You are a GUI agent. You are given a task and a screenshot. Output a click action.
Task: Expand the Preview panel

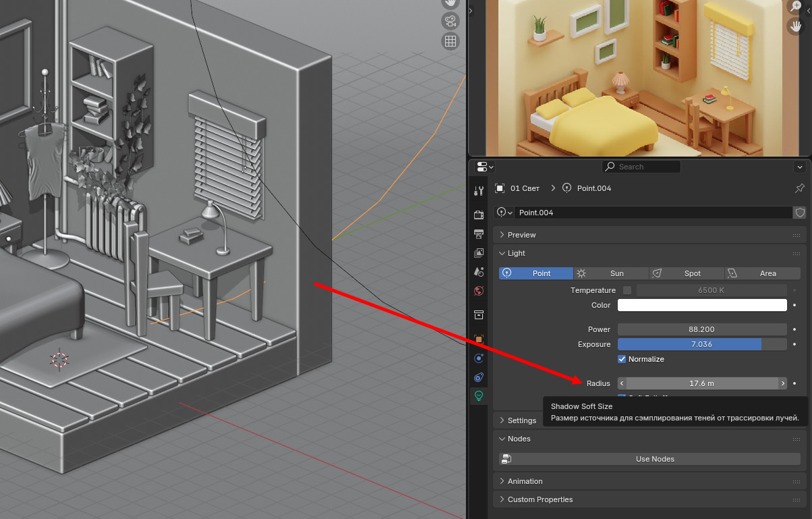tap(521, 235)
